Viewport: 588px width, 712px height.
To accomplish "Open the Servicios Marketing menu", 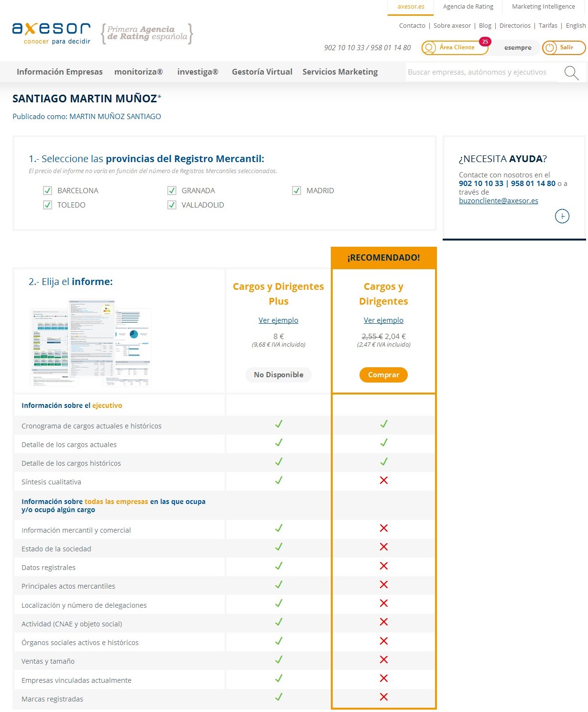I will 340,72.
